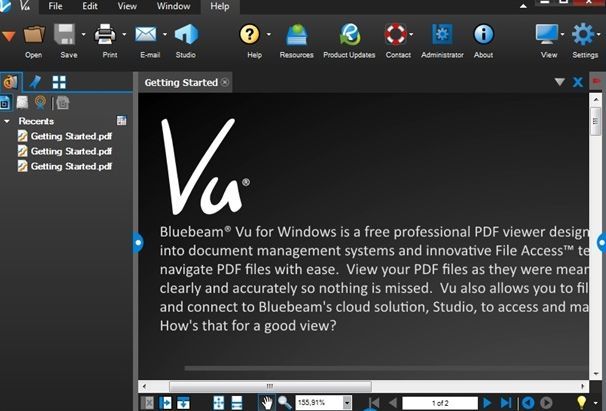Collapse the Recents tree section
Viewport: 606px width, 411px height.
tap(7, 121)
